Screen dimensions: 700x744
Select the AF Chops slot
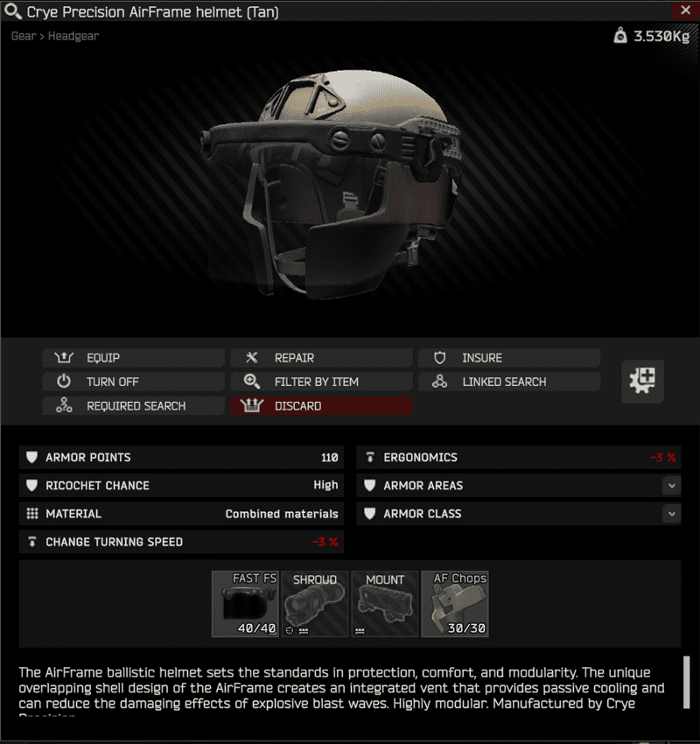pos(455,604)
